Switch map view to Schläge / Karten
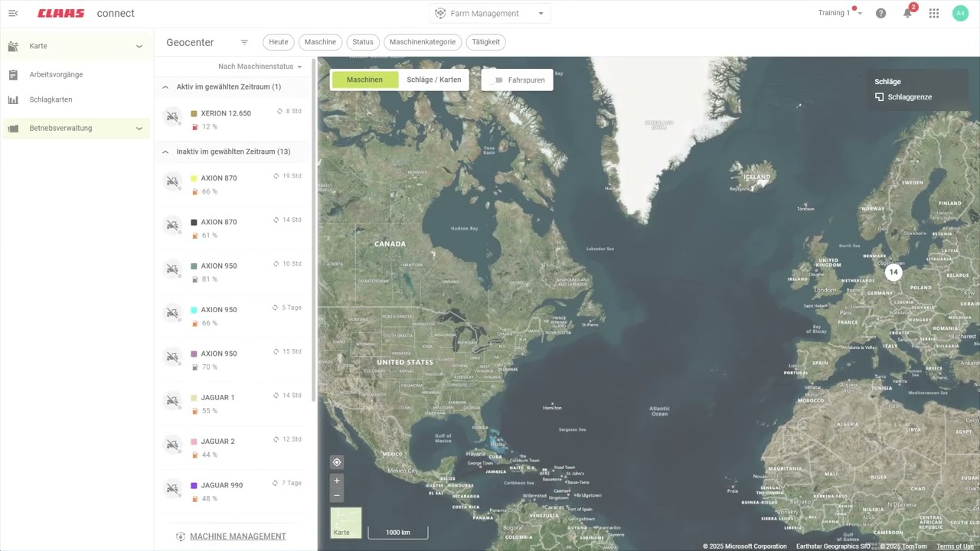 (434, 80)
